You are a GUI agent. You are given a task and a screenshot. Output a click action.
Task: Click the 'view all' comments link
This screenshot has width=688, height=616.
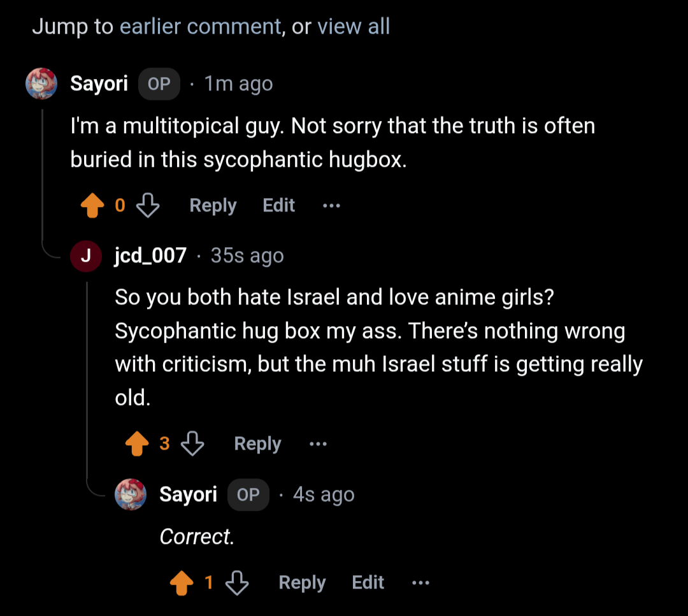354,27
